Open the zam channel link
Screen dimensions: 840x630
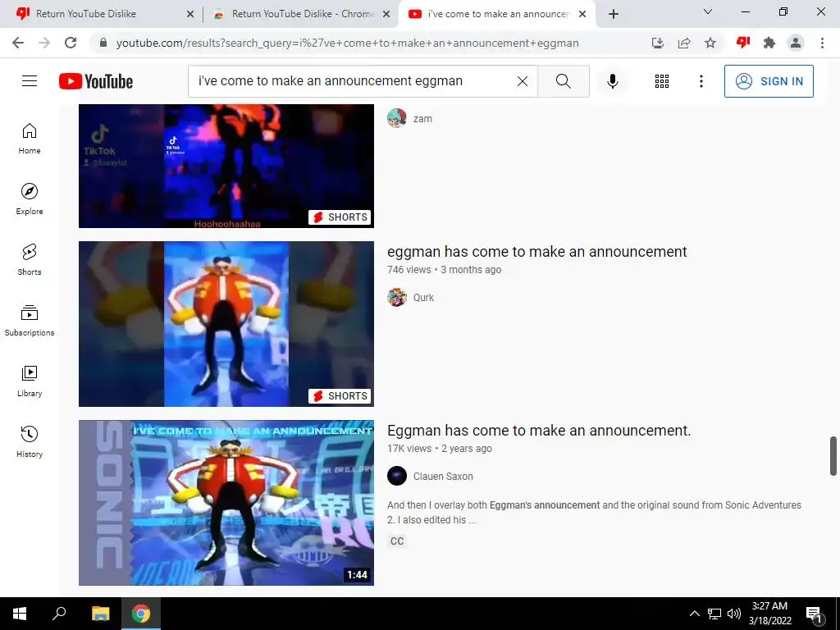click(422, 119)
